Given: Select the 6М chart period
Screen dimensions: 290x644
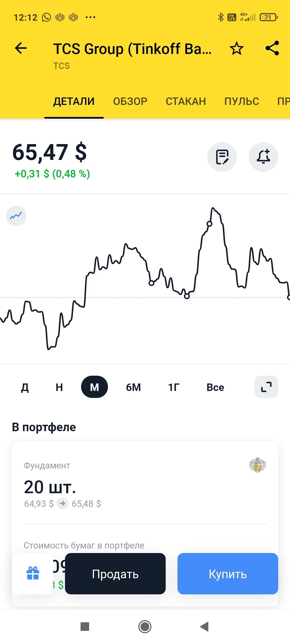Looking at the screenshot, I should pyautogui.click(x=133, y=387).
